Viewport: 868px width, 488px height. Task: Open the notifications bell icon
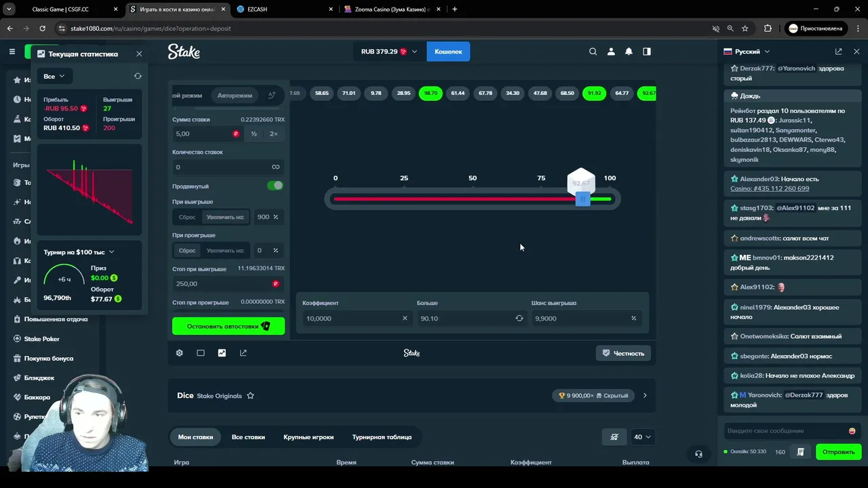click(629, 52)
